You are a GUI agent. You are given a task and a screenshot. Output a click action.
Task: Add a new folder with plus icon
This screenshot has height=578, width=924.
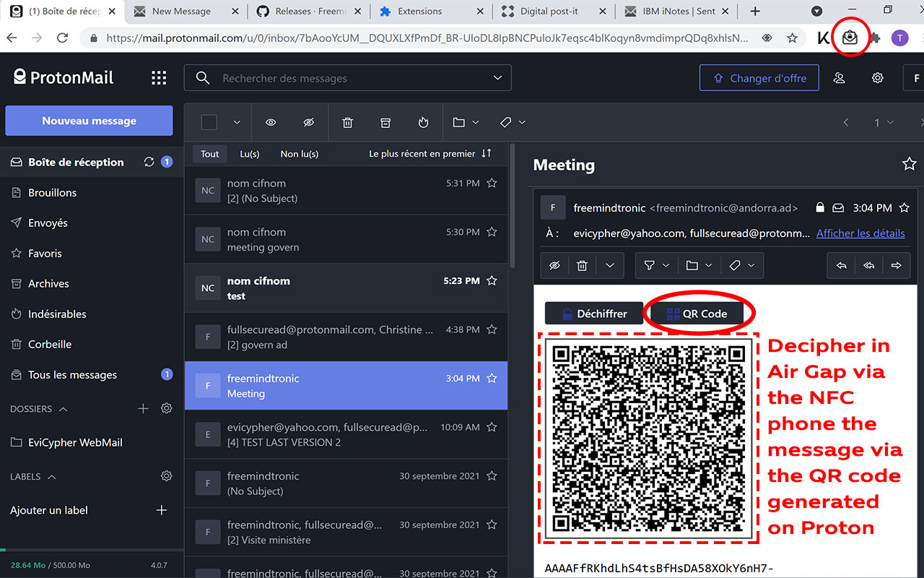tap(143, 409)
